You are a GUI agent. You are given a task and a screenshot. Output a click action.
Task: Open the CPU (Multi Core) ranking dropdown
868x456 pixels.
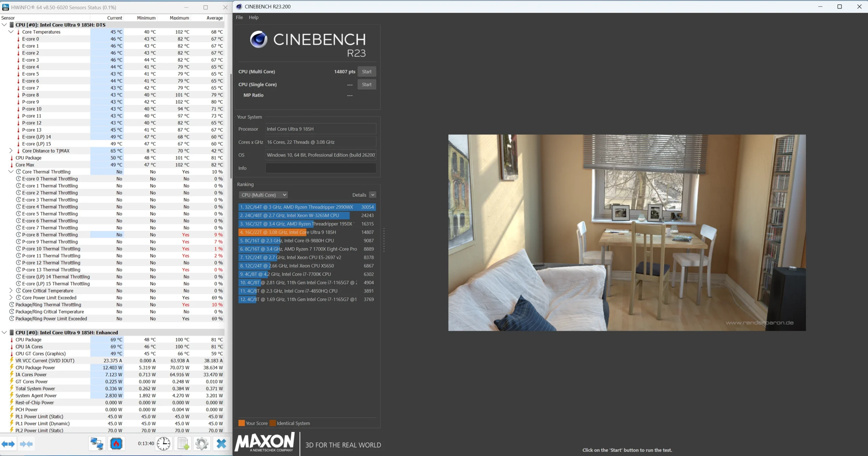click(263, 195)
